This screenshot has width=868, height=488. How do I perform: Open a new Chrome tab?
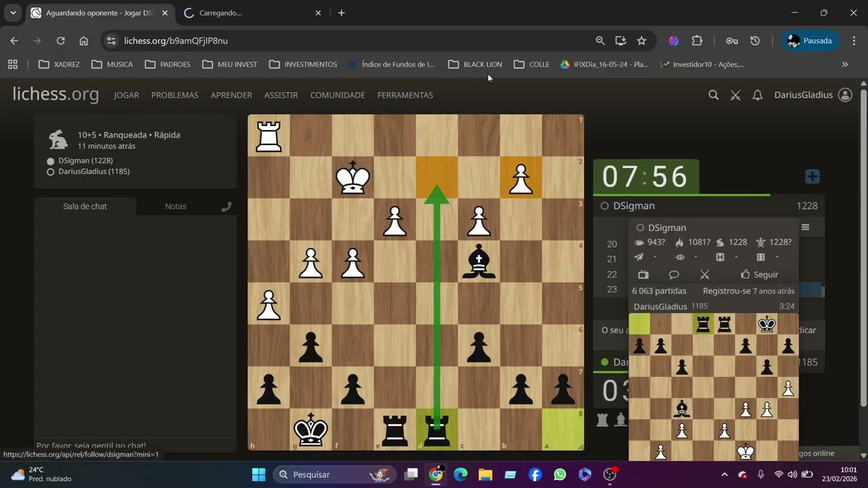coord(341,13)
